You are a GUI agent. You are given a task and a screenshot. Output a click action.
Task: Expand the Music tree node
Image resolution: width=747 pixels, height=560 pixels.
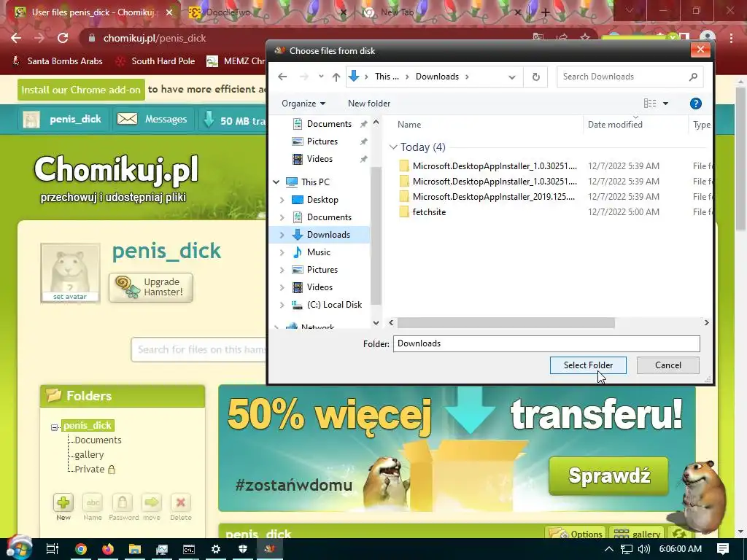click(282, 252)
